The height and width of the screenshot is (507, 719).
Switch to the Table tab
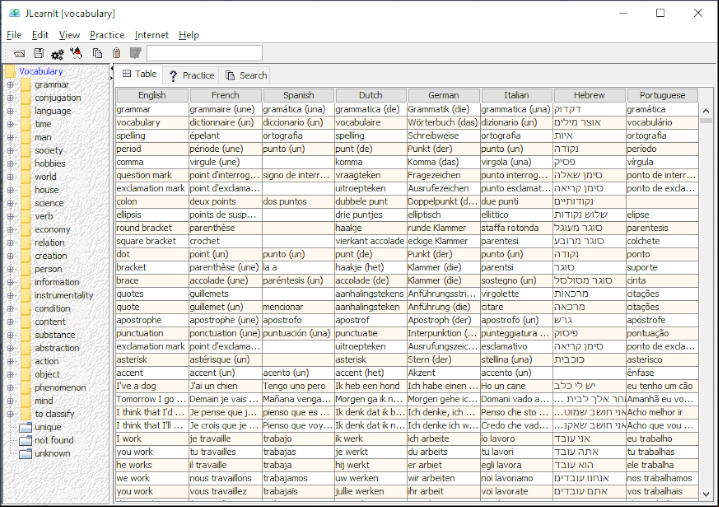click(139, 74)
